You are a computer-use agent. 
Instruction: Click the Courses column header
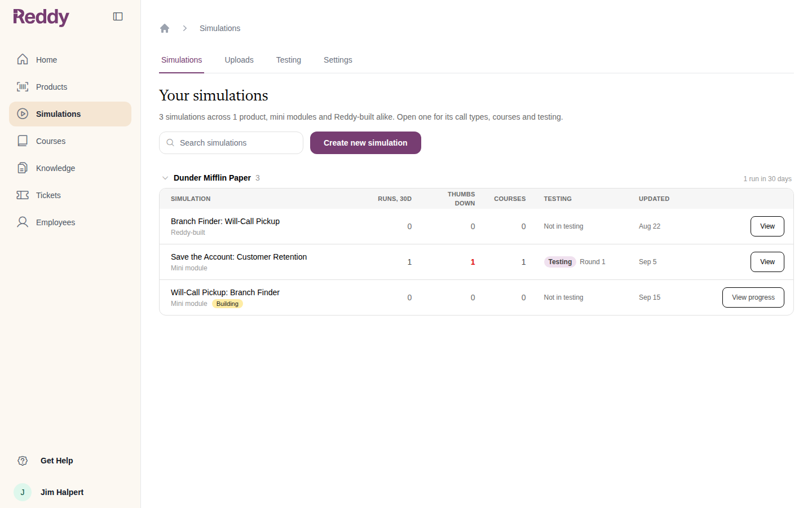tap(510, 199)
